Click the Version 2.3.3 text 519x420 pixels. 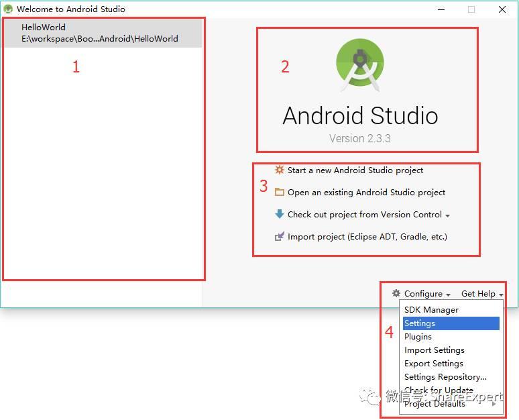point(360,138)
